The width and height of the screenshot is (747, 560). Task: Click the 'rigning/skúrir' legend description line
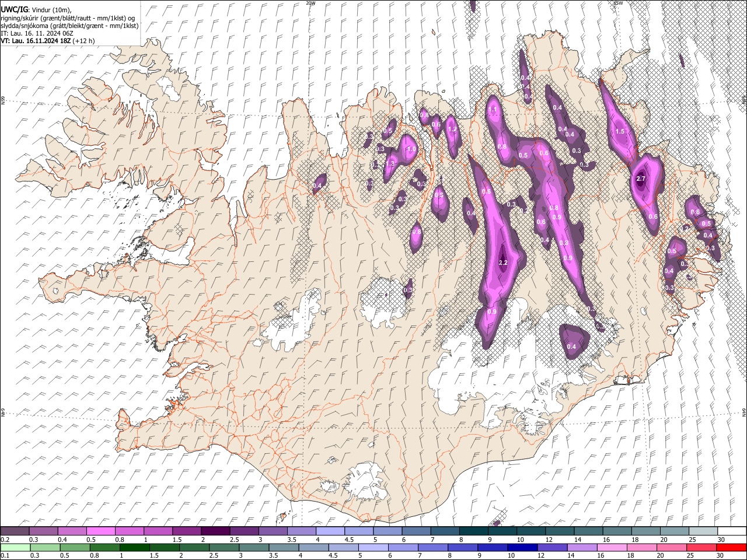coord(68,17)
